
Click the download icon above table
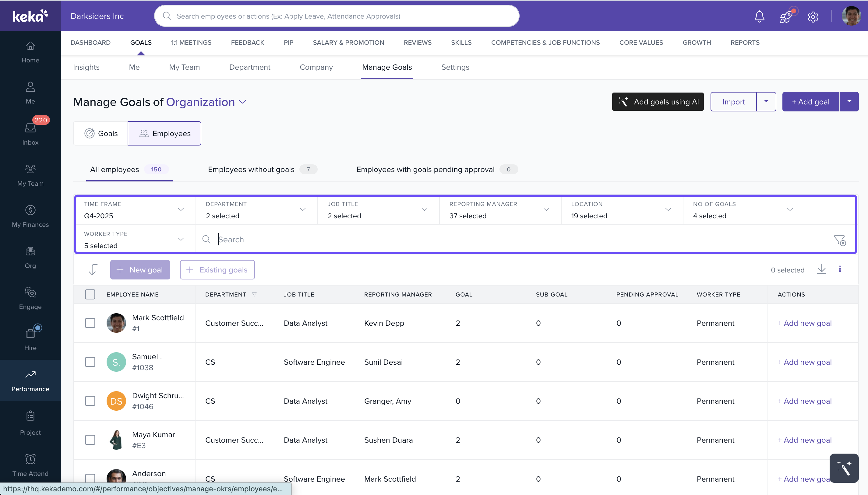(821, 269)
